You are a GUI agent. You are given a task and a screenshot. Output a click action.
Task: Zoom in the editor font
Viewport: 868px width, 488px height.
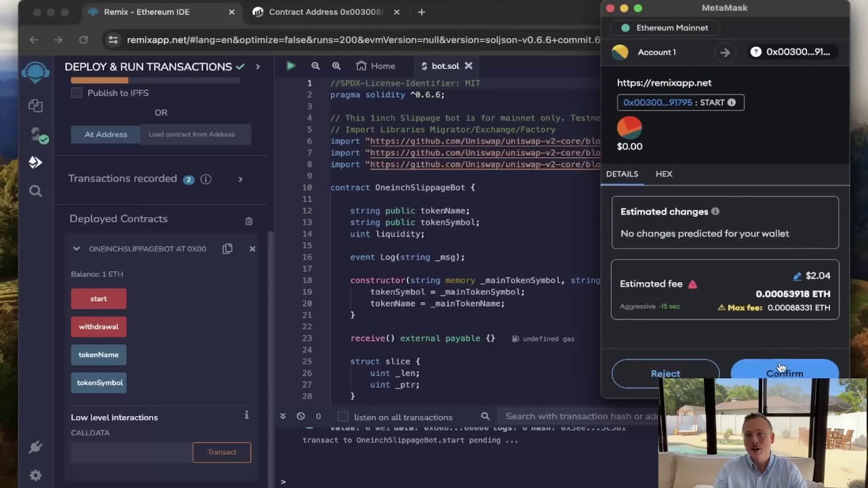[x=336, y=66]
